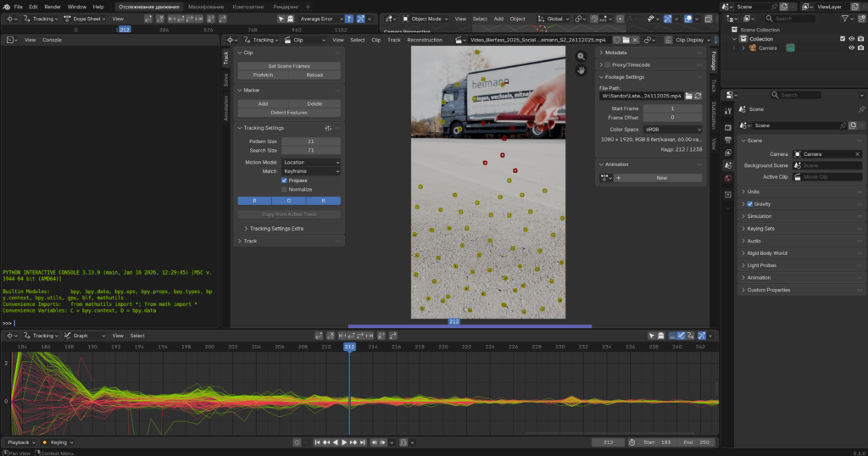Pin the Scene in the Properties editor

click(861, 109)
